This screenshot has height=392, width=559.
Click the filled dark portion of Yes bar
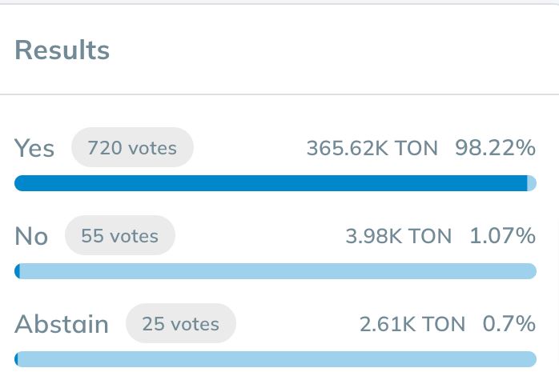tap(270, 183)
